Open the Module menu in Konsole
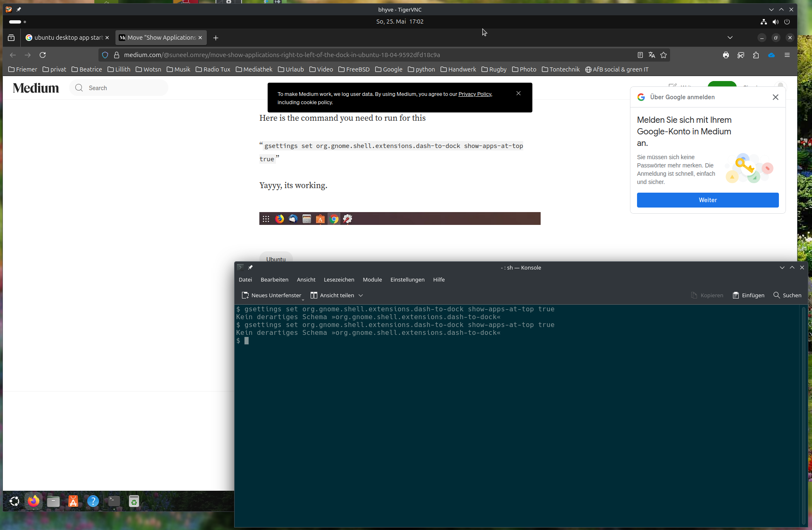 click(x=372, y=279)
